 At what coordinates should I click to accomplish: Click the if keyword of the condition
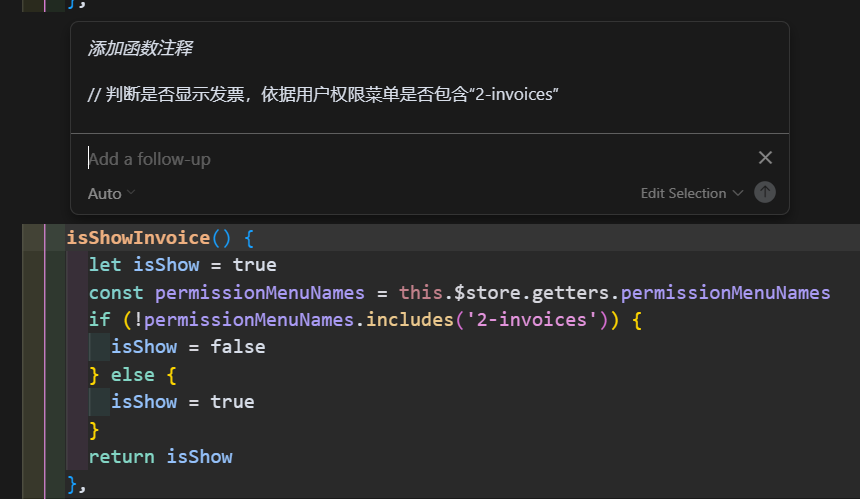click(x=100, y=320)
